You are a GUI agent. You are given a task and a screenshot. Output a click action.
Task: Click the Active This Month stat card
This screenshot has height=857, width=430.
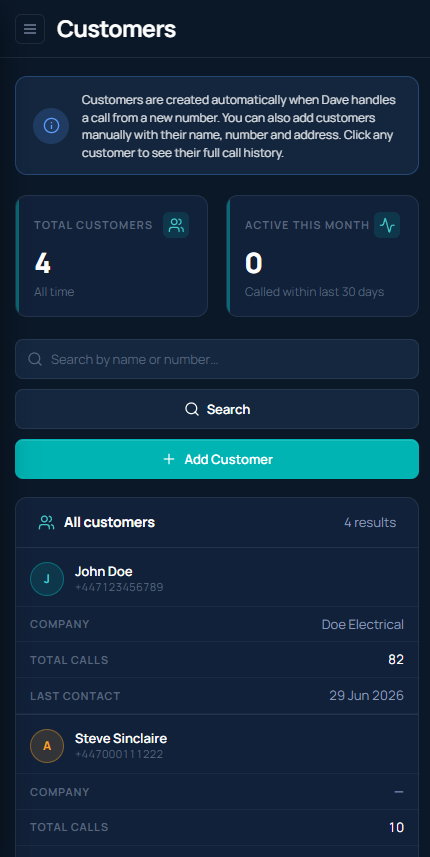pyautogui.click(x=322, y=256)
